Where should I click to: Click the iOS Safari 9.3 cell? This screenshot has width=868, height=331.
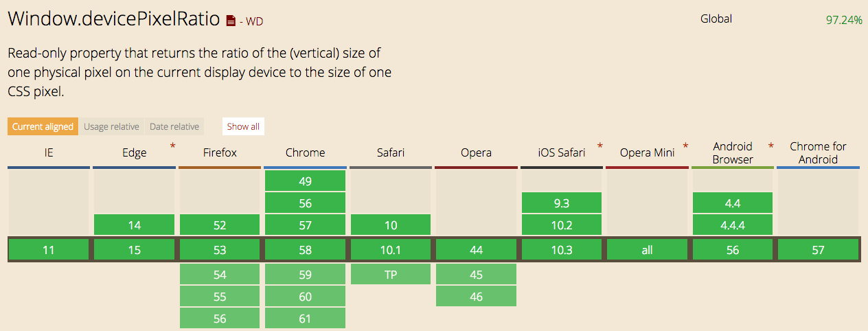562,203
